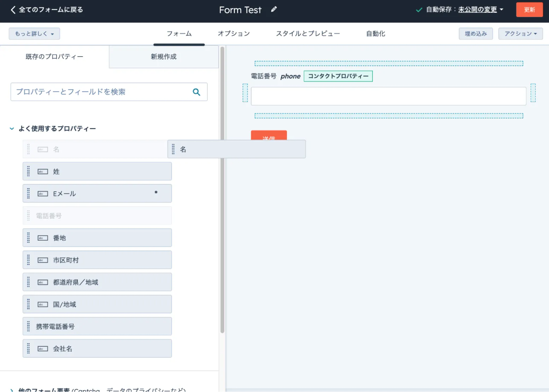Click the property search input field
The image size is (549, 392).
click(x=109, y=92)
